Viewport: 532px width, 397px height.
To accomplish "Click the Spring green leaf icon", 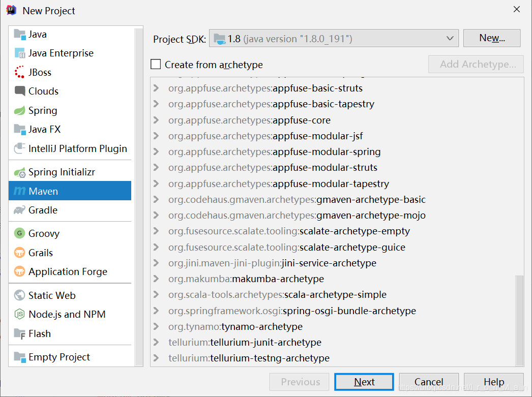I will click(20, 110).
